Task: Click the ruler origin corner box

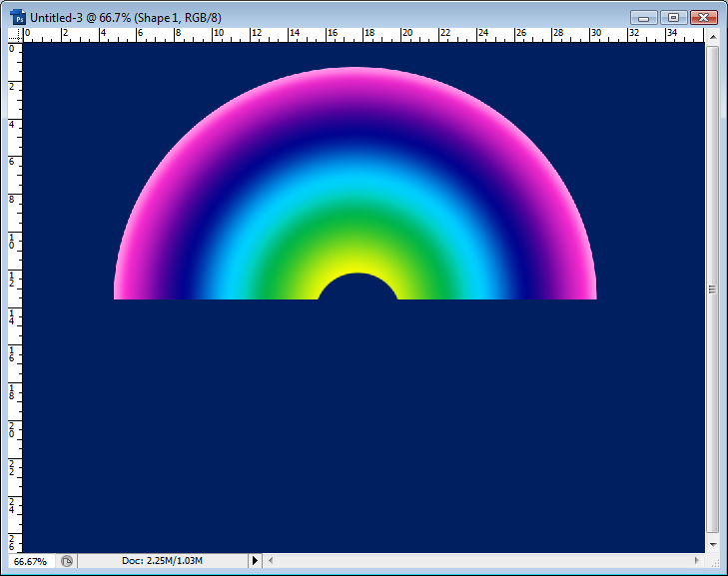Action: [x=15, y=35]
